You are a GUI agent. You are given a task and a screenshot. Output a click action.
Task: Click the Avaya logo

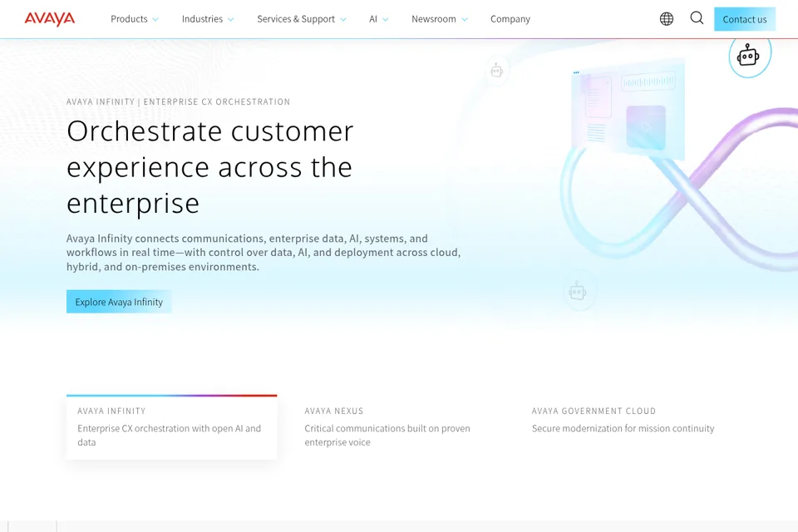(x=49, y=19)
